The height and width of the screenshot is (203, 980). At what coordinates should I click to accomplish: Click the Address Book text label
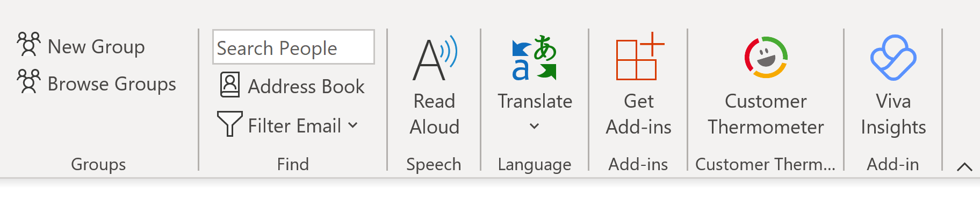coord(306,87)
